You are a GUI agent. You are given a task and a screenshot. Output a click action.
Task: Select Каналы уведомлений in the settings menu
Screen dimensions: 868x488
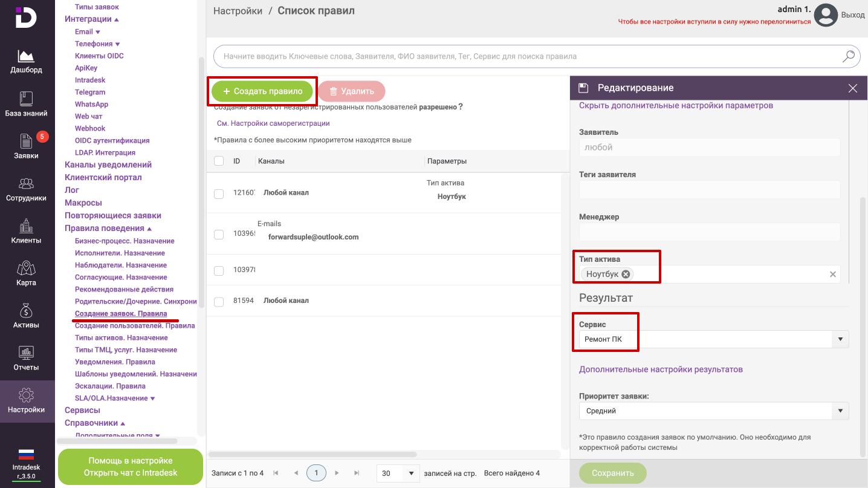click(108, 164)
